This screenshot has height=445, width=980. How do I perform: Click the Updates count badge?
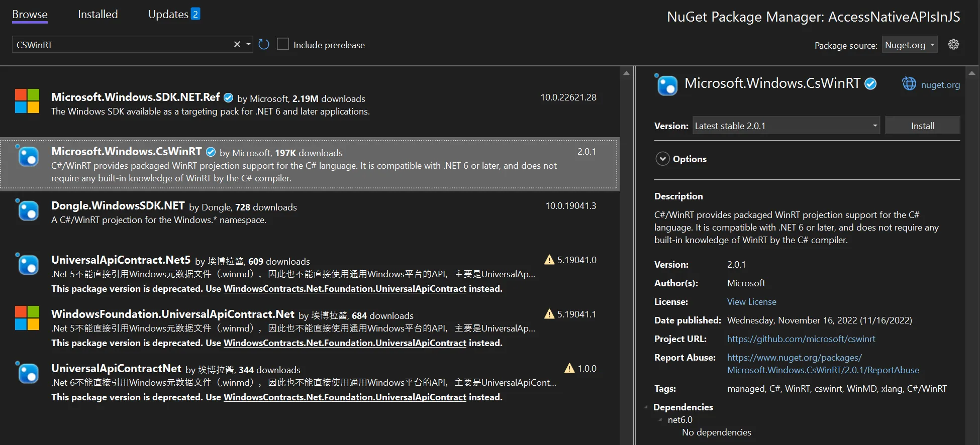(x=195, y=14)
